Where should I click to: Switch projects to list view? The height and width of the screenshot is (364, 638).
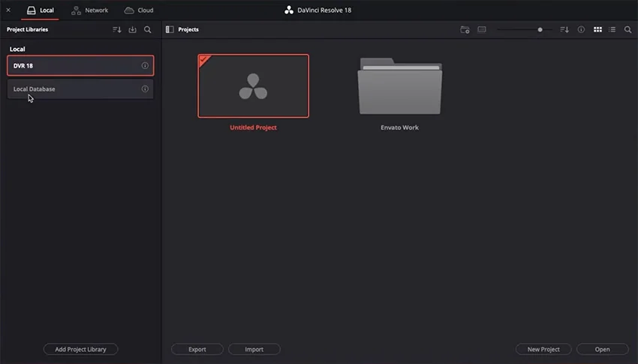[x=612, y=30]
